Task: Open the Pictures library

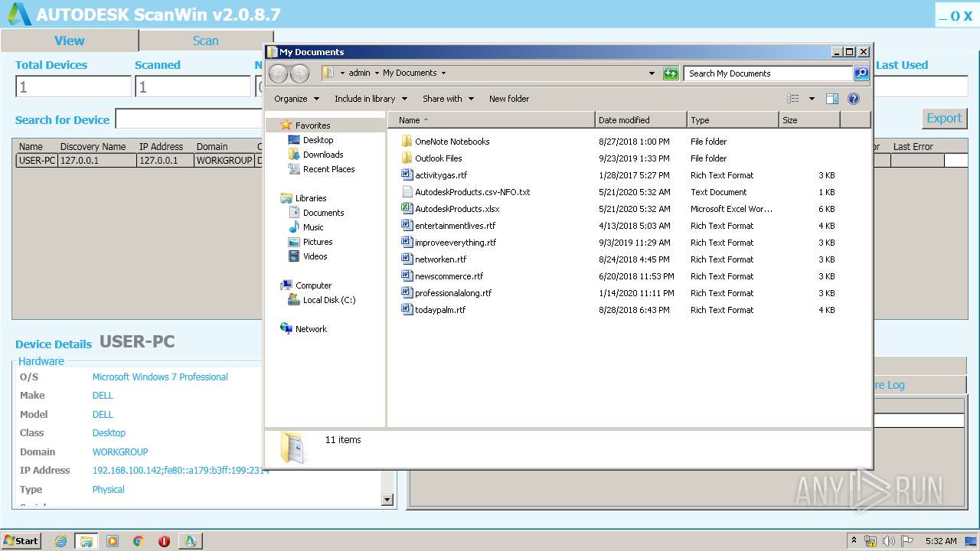Action: point(318,242)
